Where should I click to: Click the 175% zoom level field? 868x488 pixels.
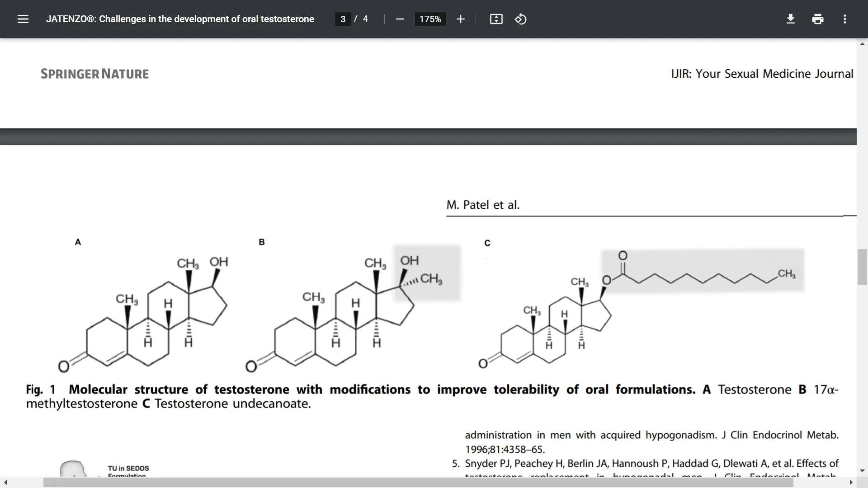(430, 19)
